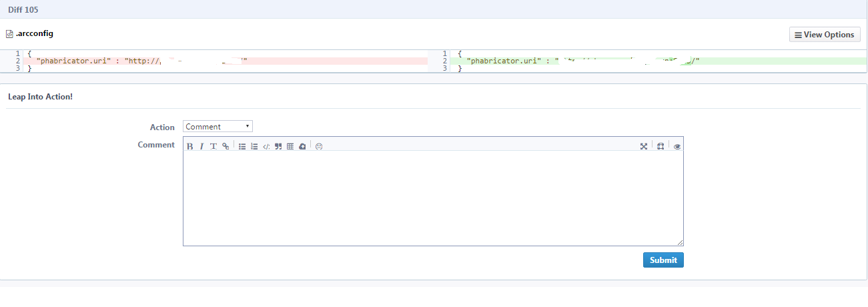Open the remarkup help reference

[661, 146]
